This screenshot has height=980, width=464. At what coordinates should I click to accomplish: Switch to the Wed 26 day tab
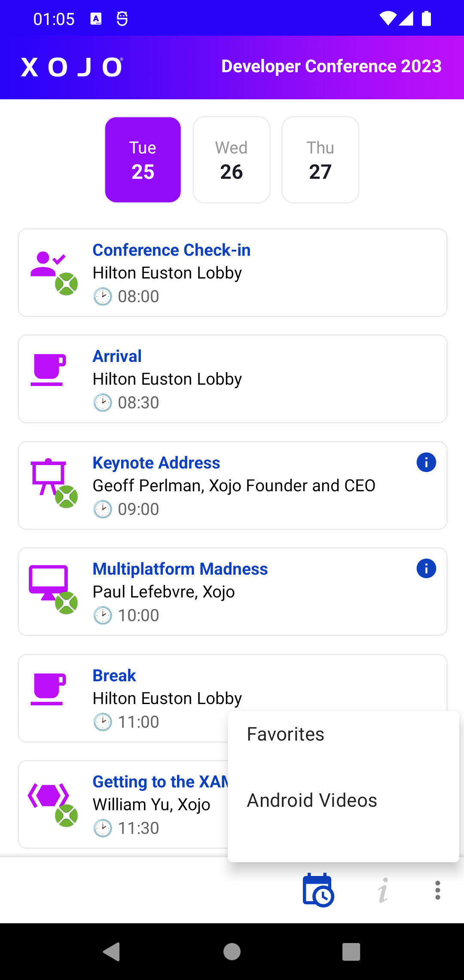click(x=232, y=160)
